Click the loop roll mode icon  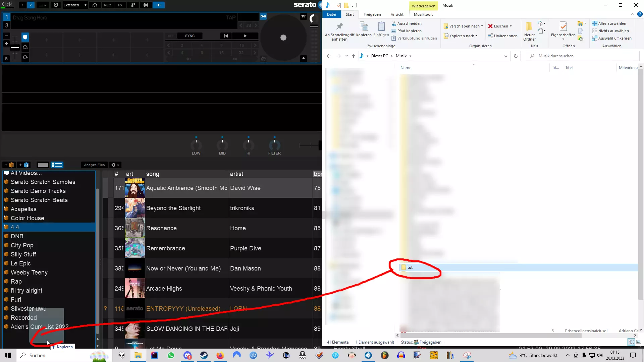tap(25, 57)
